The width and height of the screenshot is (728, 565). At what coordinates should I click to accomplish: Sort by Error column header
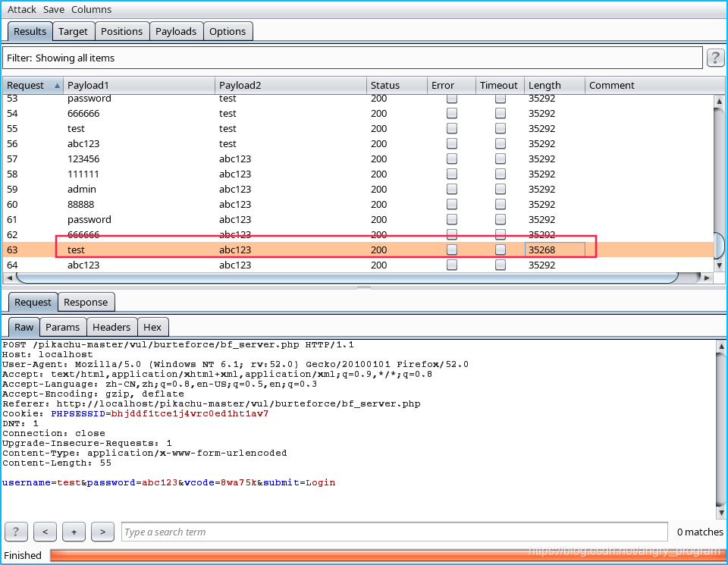(451, 86)
